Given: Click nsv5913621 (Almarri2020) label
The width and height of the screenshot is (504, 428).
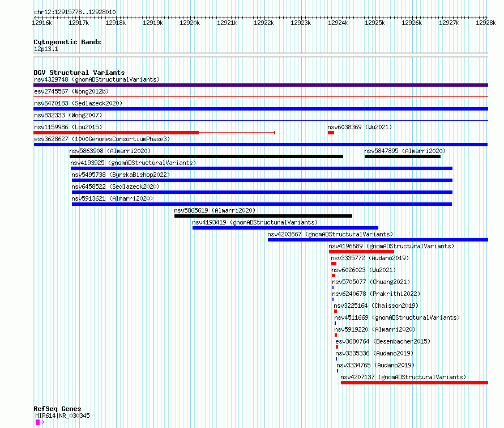Looking at the screenshot, I should click(x=112, y=198).
